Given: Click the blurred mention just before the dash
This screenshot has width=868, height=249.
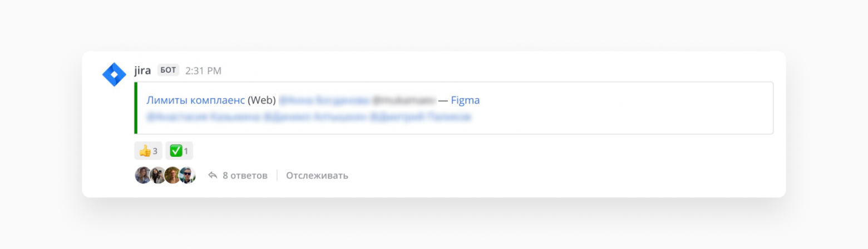Looking at the screenshot, I should [403, 101].
